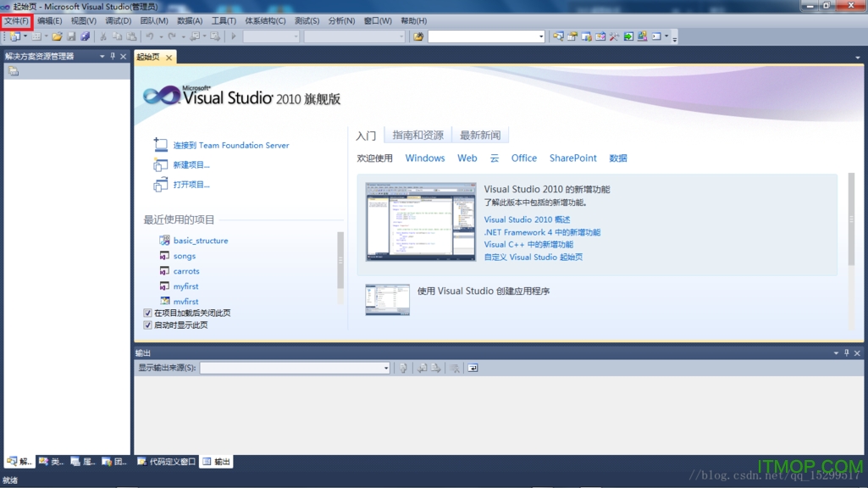Viewport: 868px width, 488px height.
Task: Expand the search combo box dropdown on the toolbar
Action: coord(540,36)
